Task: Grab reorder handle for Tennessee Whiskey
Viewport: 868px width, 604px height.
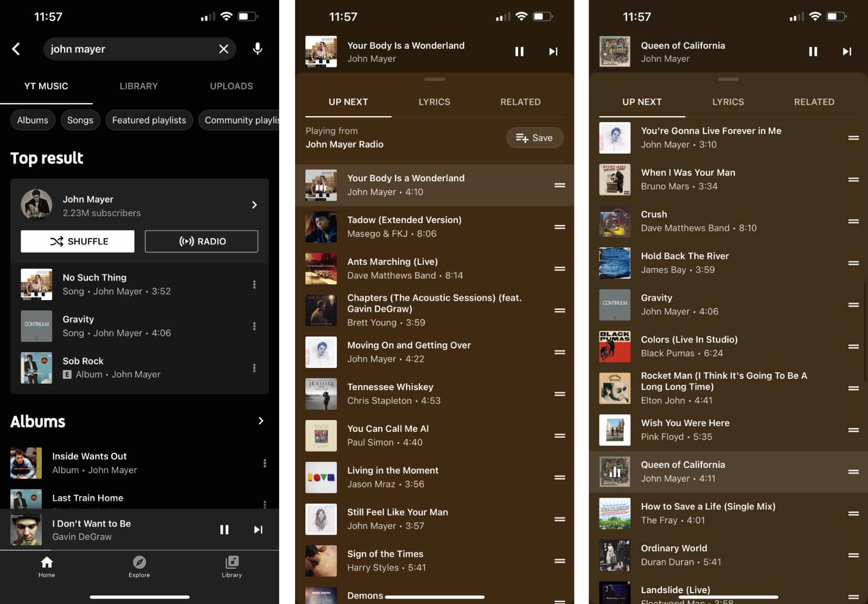Action: (x=560, y=394)
